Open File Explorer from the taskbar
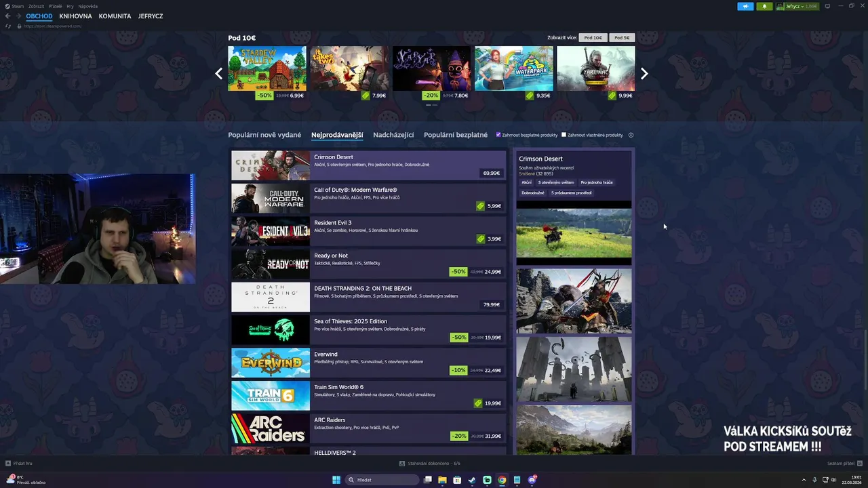868x488 pixels. [x=442, y=480]
